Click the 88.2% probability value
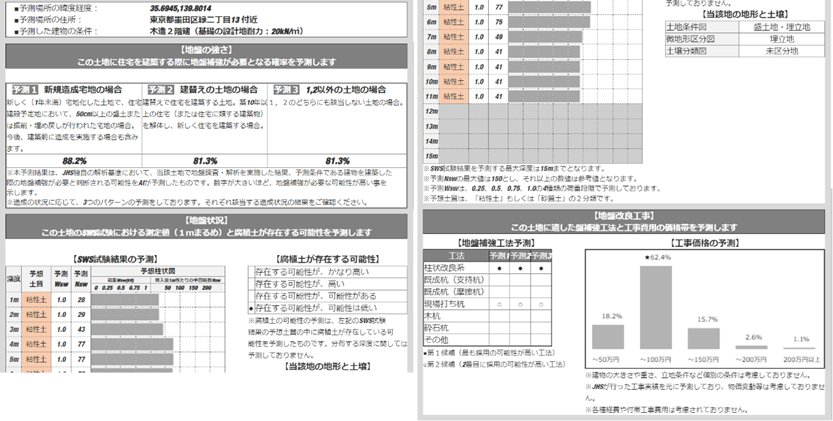Screen dimensions: 833x421 tap(74, 161)
